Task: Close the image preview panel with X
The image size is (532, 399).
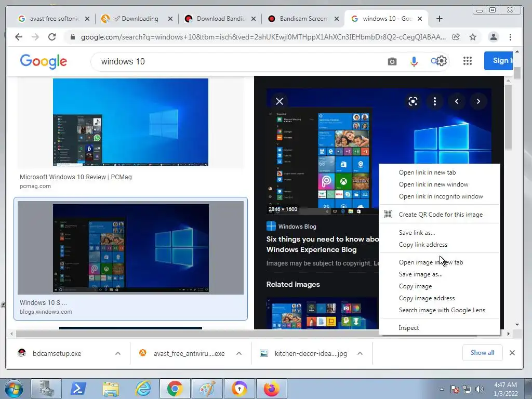Action: pos(279,101)
